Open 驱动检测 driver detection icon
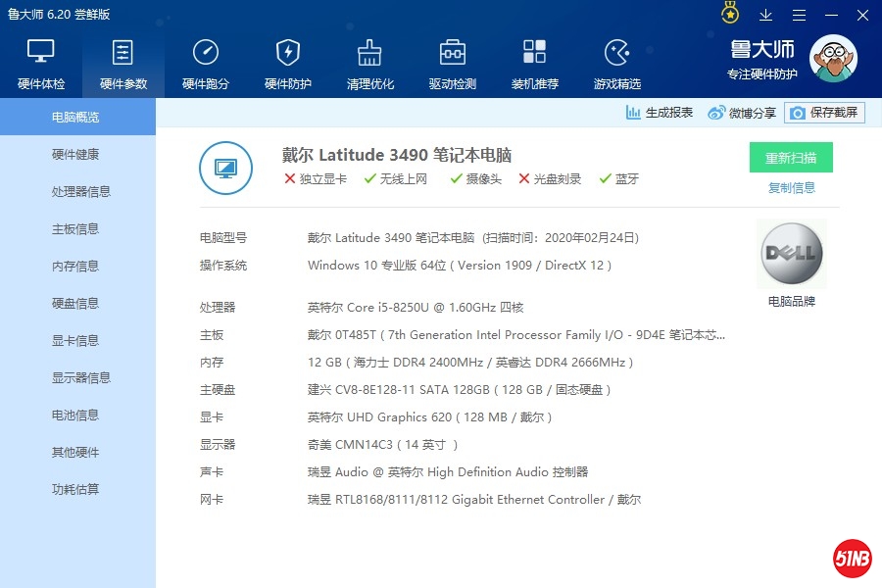Image resolution: width=882 pixels, height=588 pixels. tap(453, 63)
